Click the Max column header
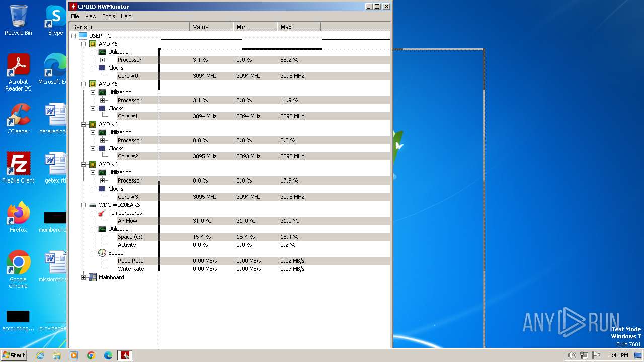 pyautogui.click(x=299, y=27)
